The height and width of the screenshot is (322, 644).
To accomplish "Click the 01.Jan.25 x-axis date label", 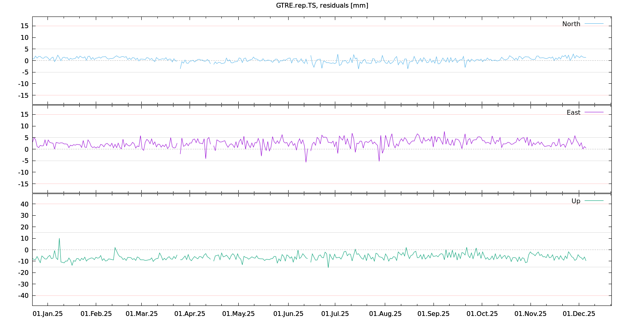I will (x=47, y=314).
